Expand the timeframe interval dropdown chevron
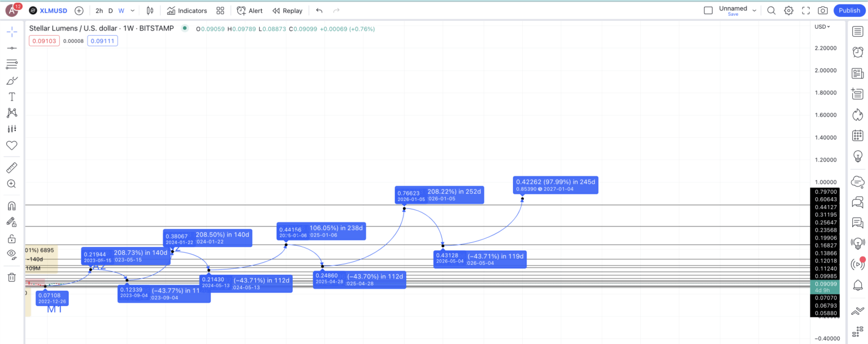This screenshot has width=868, height=344. click(133, 11)
